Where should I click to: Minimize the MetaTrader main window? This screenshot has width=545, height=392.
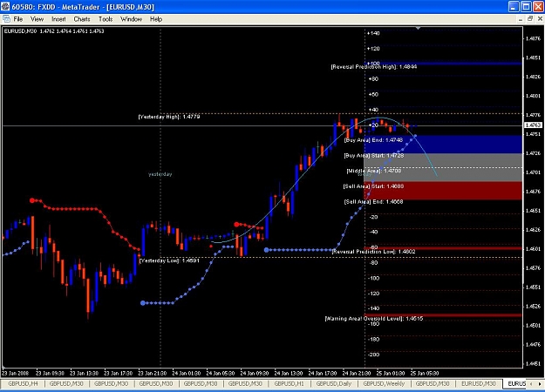coord(514,7)
